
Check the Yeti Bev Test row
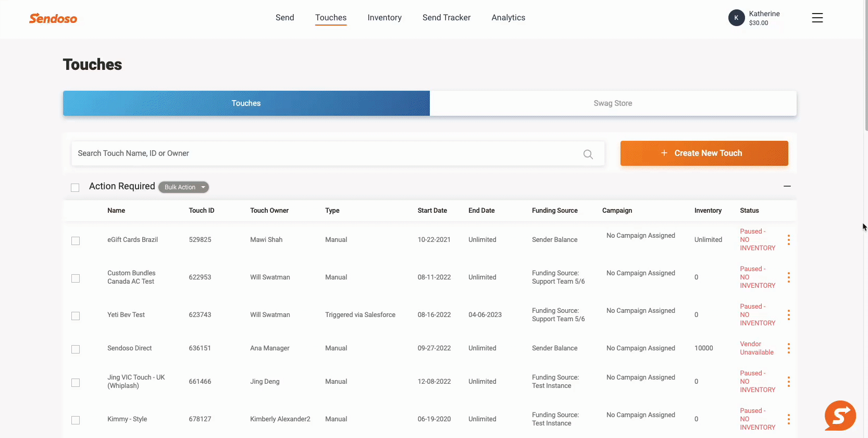pos(76,316)
